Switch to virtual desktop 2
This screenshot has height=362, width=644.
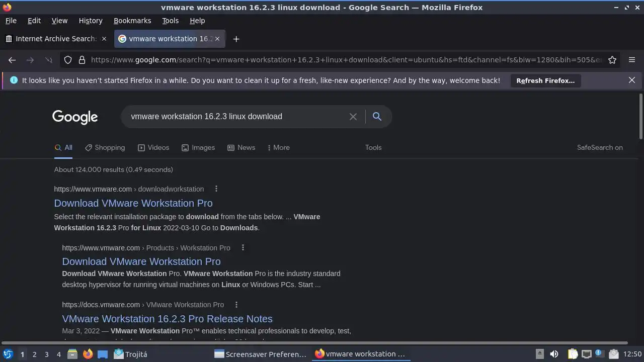click(34, 354)
